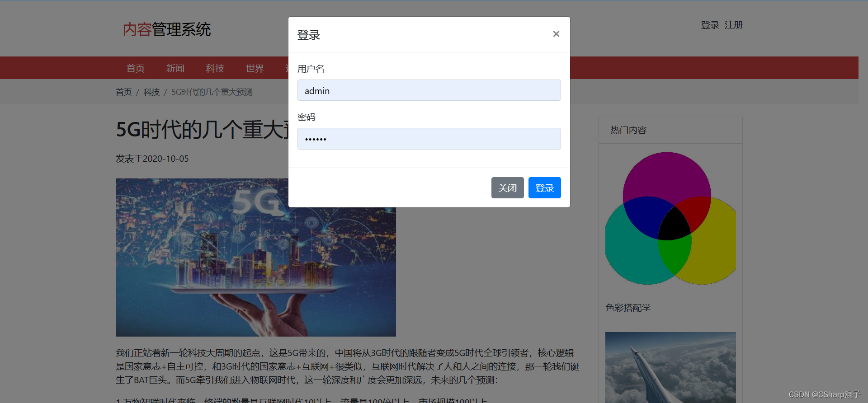Screen dimensions: 868x403
Task: Open 首页 in the red navigation bar
Action: point(135,68)
